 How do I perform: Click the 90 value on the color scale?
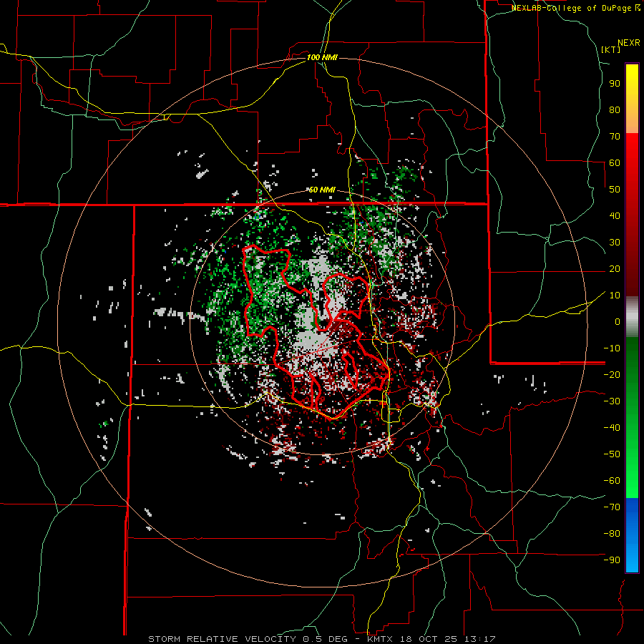pyautogui.click(x=615, y=84)
